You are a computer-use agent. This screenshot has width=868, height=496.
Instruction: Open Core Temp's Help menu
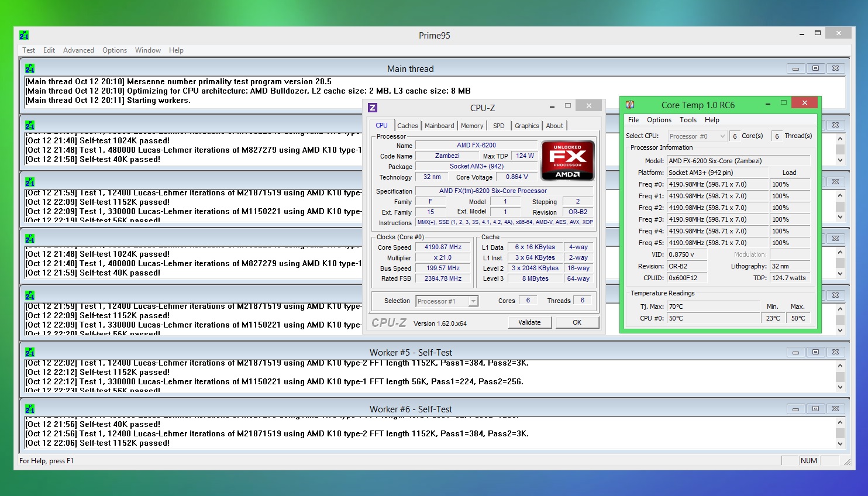(712, 120)
